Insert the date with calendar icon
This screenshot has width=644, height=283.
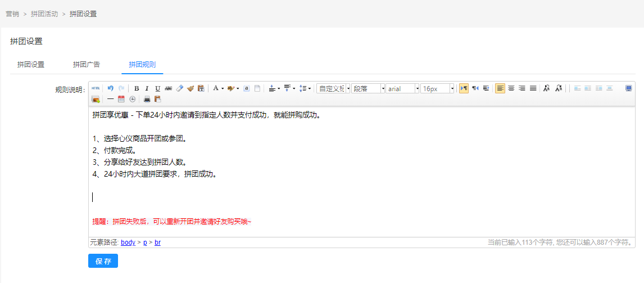coord(121,99)
